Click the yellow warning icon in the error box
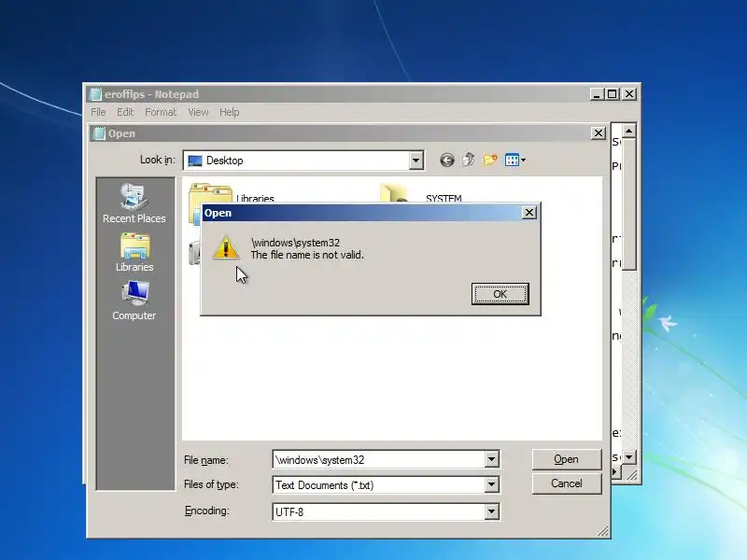747x560 pixels. pos(226,248)
